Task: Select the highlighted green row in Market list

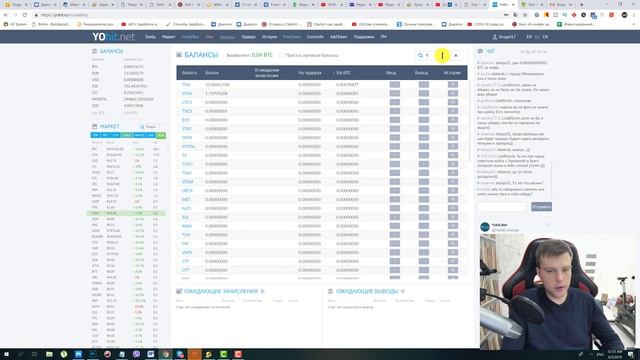Action: tap(127, 213)
